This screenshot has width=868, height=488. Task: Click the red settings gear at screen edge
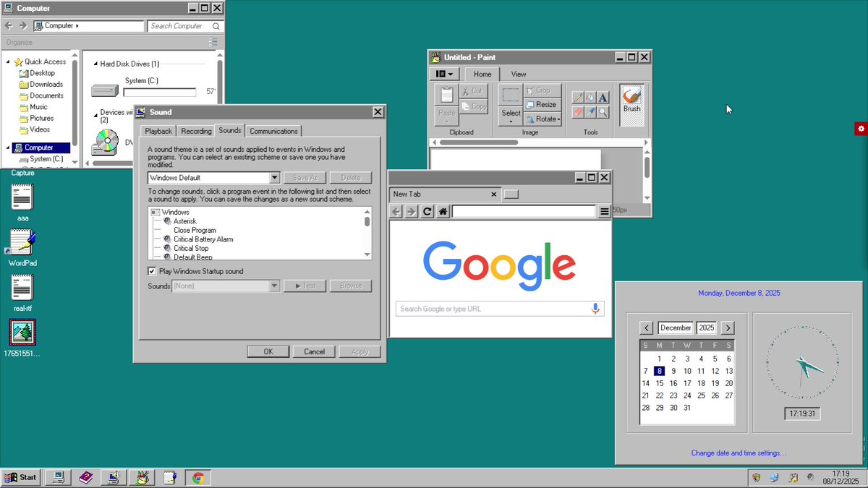point(861,128)
